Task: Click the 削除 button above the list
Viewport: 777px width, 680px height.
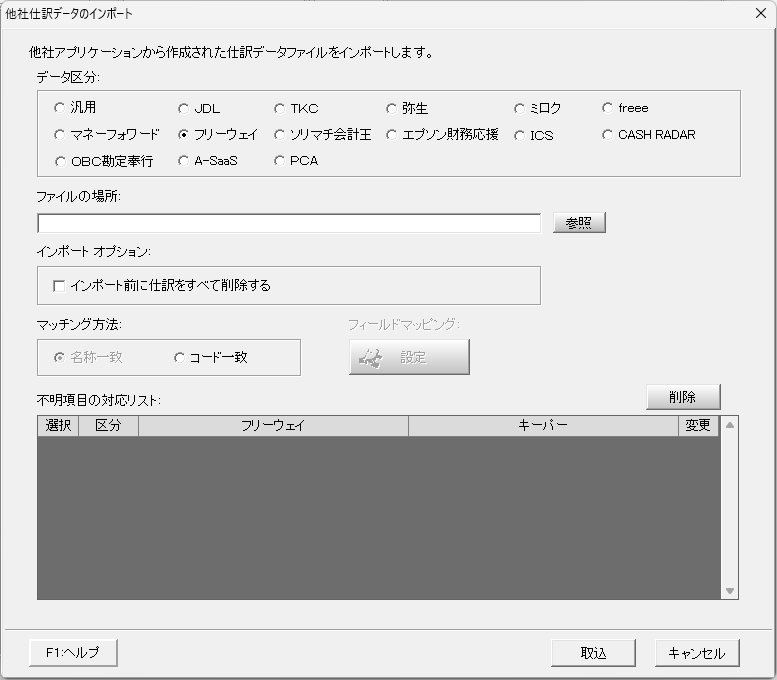Action: tap(683, 397)
